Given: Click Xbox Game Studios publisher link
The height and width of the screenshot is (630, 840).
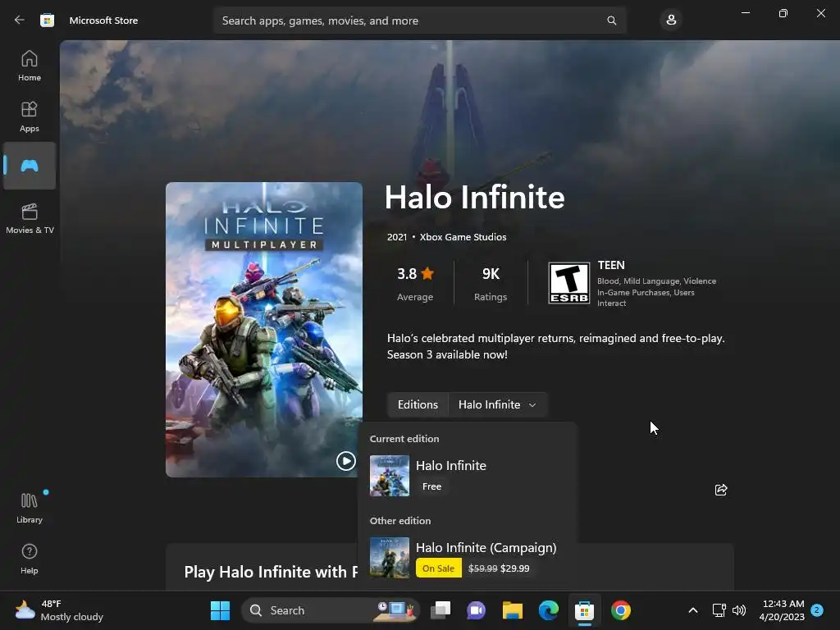Looking at the screenshot, I should (x=463, y=237).
